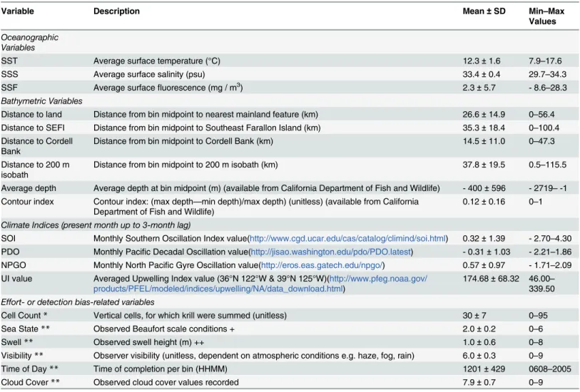Select the 'Cloud Cover **' variable cell

[31, 382]
